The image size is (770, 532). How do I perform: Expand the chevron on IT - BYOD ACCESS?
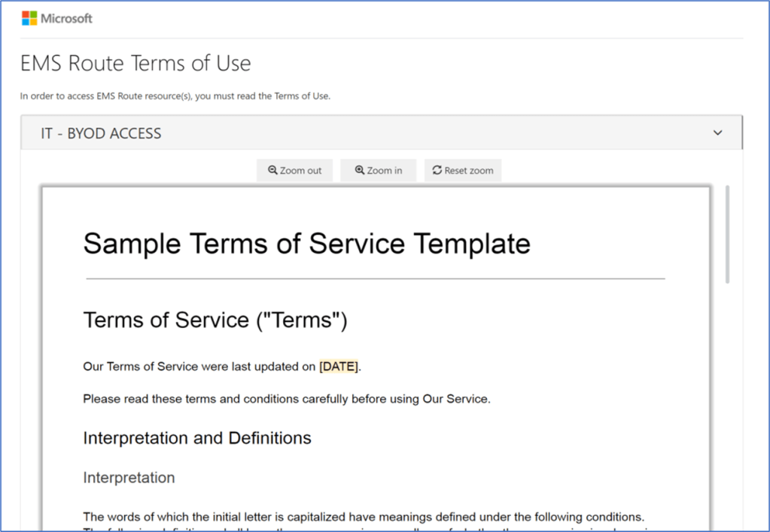click(717, 133)
